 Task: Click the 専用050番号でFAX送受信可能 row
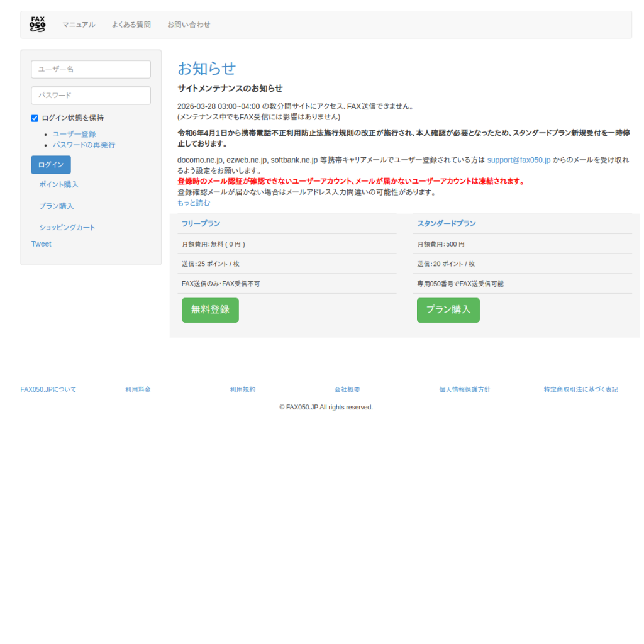tap(523, 284)
